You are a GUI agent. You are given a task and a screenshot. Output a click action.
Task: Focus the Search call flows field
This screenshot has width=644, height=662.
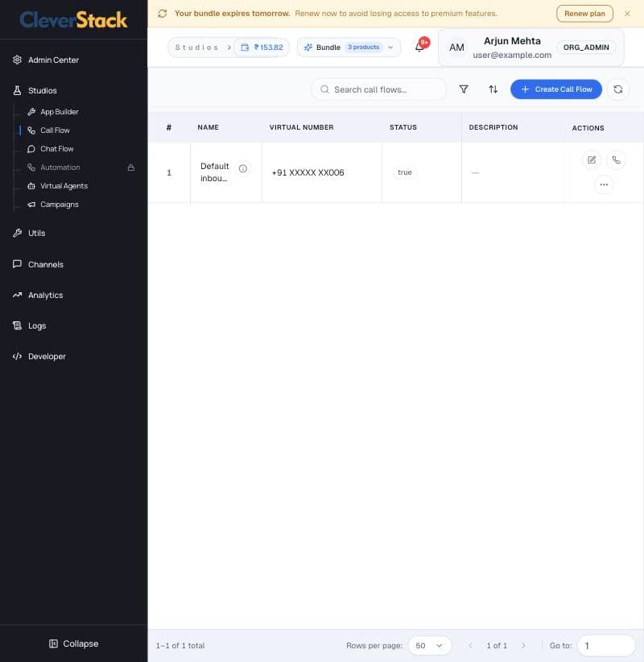378,89
